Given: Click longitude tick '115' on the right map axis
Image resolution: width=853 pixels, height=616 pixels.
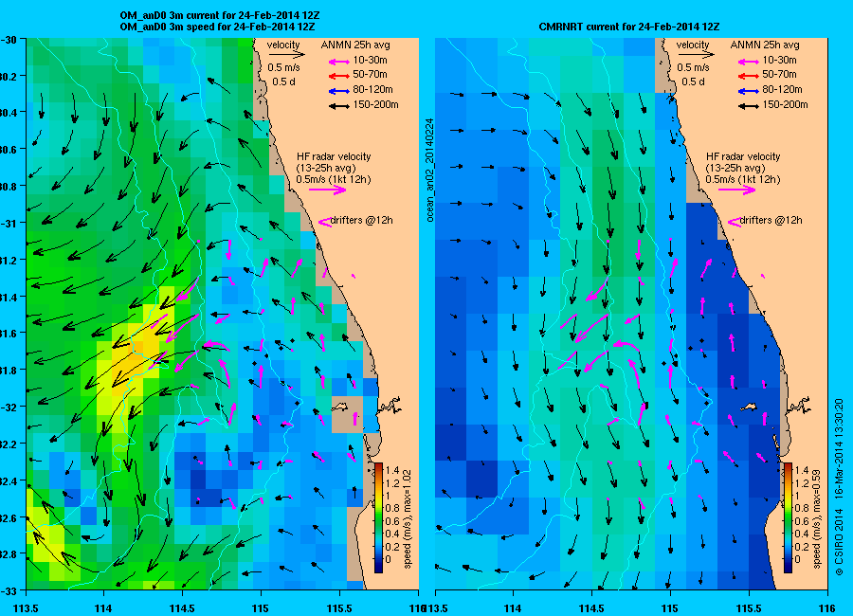Looking at the screenshot, I should click(x=670, y=608).
